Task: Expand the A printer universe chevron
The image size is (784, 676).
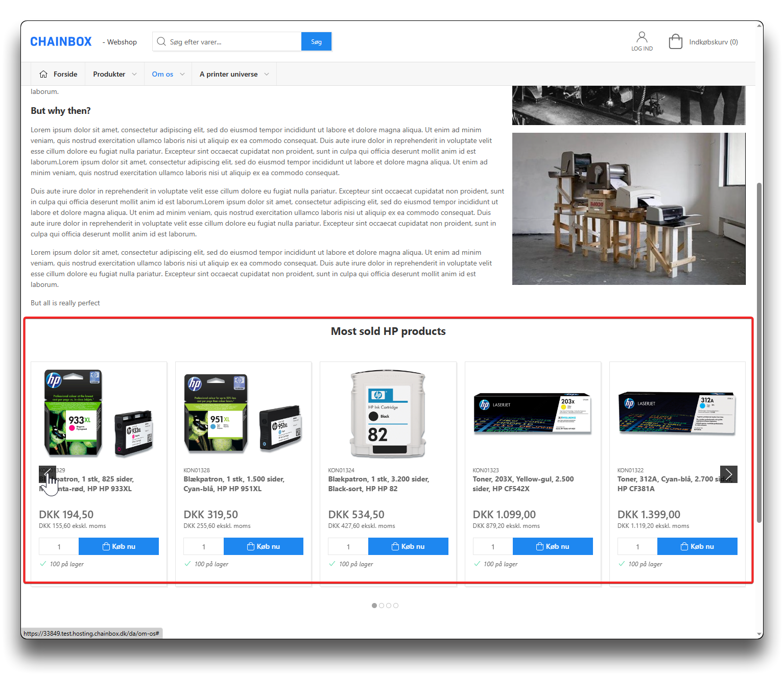Action: (267, 74)
